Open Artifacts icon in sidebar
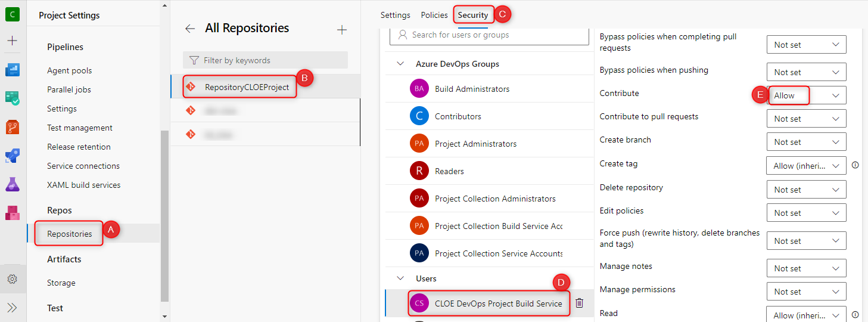Viewport: 868px width, 322px height. (x=13, y=212)
